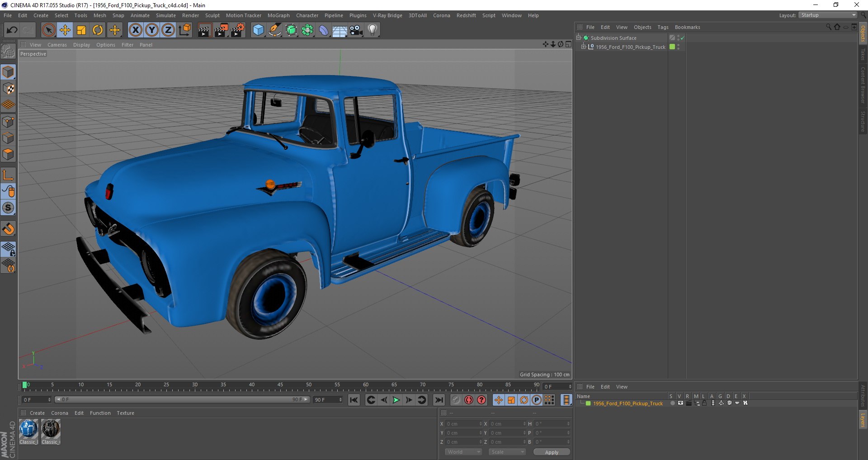Click Render View clapperboard icon

pyautogui.click(x=204, y=30)
